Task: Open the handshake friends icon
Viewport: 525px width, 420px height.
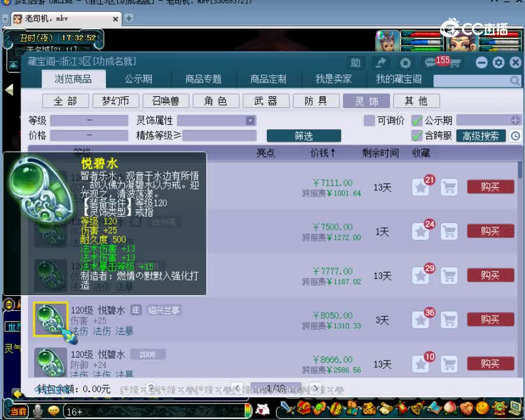Action: click(x=466, y=408)
